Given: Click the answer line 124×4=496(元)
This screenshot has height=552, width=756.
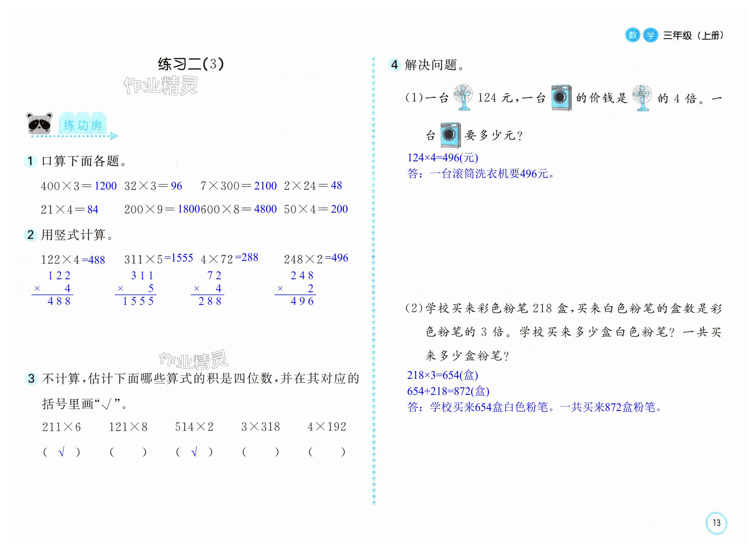Looking at the screenshot, I should pyautogui.click(x=442, y=158).
